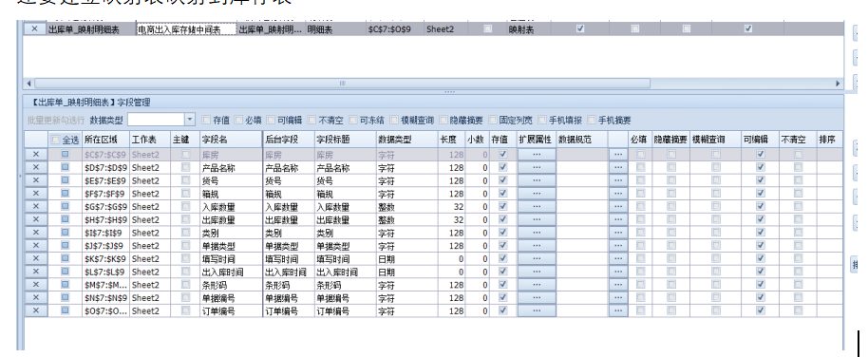Screen dimensions: 868x357
Task: Toggle the 隐藏摘要 batch option checkbox
Action: click(443, 120)
